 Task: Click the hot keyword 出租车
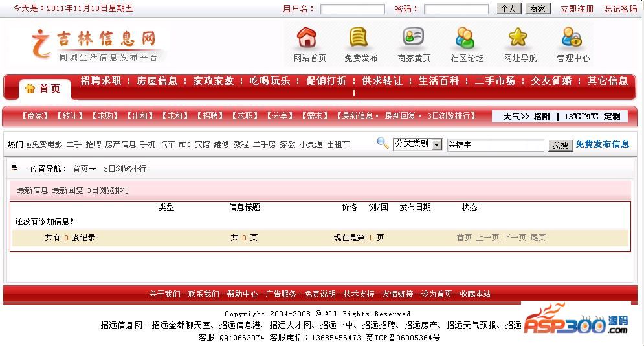point(339,144)
